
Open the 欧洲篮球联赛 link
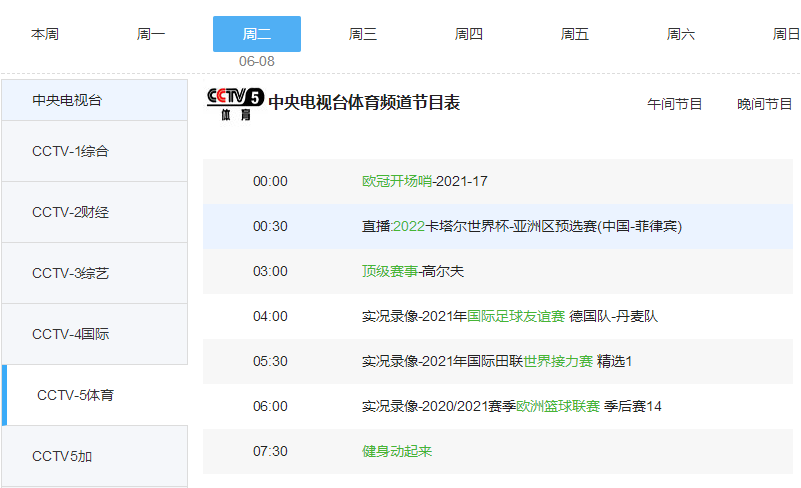tap(558, 406)
